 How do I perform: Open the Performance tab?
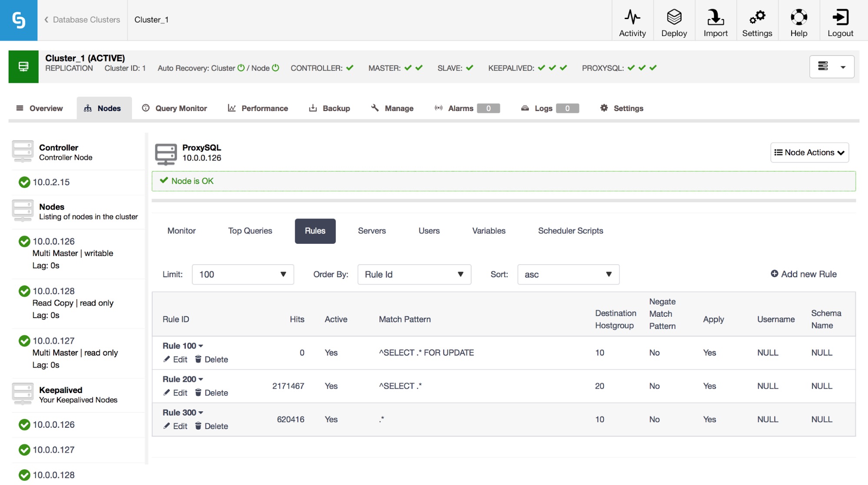coord(258,108)
